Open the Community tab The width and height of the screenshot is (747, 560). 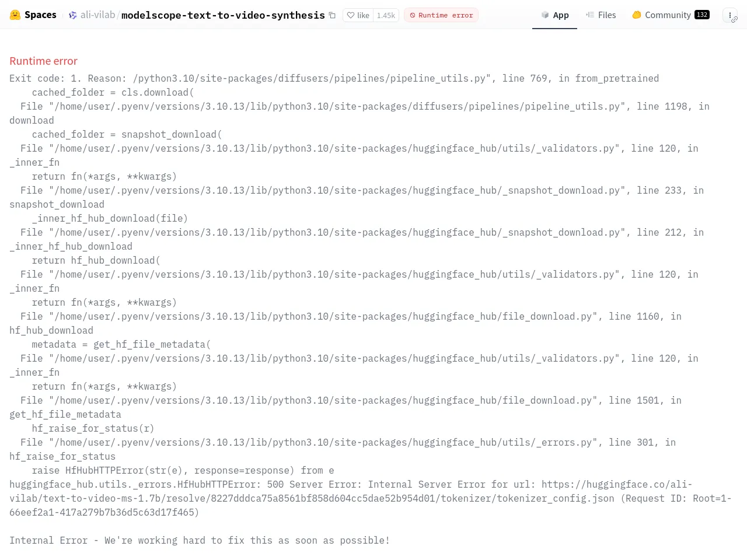point(668,15)
